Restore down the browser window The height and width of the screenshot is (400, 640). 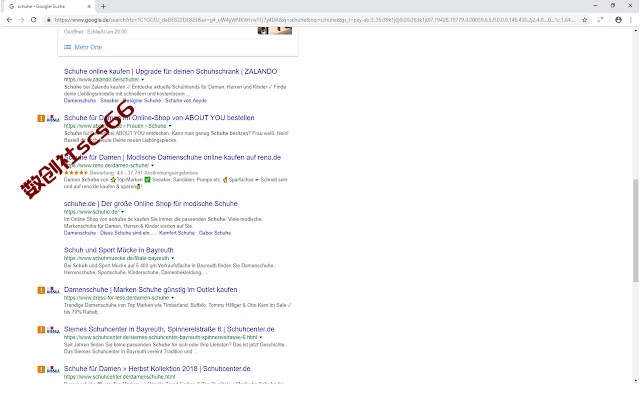(x=613, y=6)
